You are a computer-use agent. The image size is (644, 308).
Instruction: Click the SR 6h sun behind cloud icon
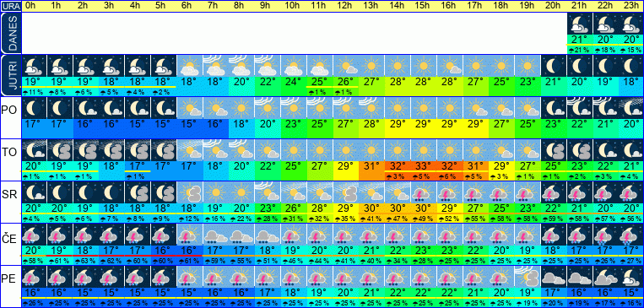(190, 192)
